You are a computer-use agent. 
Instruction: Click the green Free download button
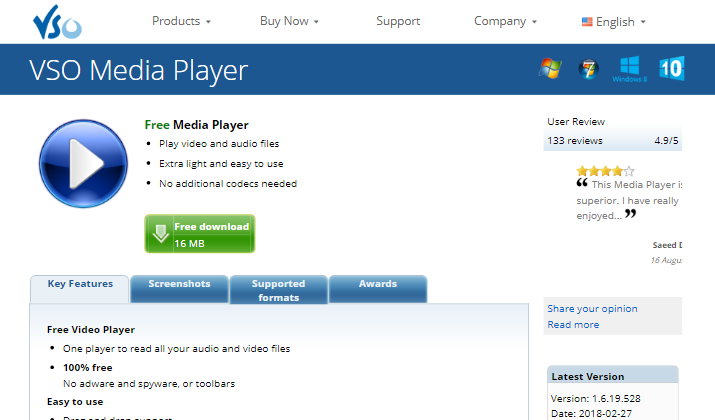pyautogui.click(x=200, y=234)
